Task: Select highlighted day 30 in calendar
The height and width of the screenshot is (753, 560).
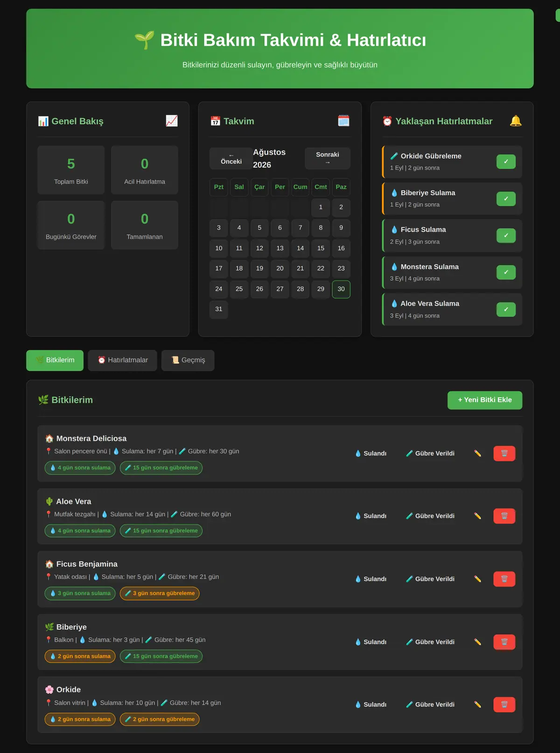Action: click(341, 289)
